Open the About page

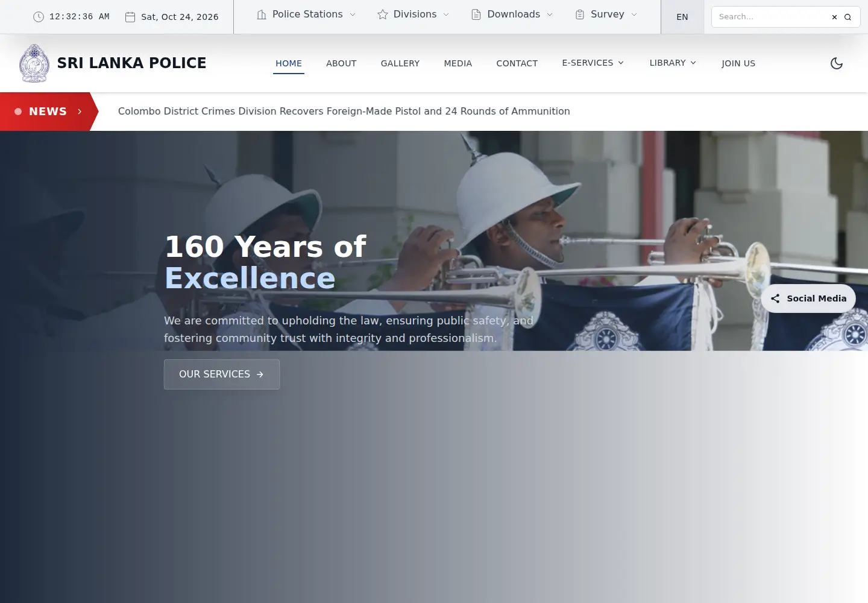click(x=341, y=63)
